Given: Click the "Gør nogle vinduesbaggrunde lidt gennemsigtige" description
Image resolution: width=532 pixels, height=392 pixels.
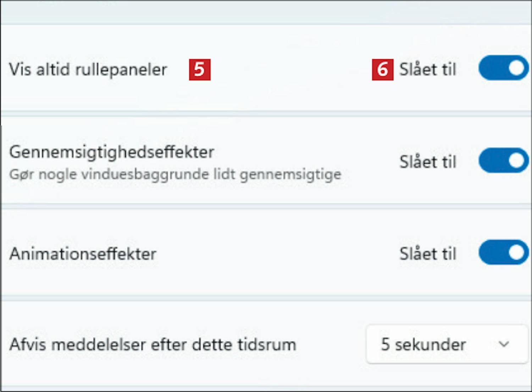Looking at the screenshot, I should click(175, 174).
